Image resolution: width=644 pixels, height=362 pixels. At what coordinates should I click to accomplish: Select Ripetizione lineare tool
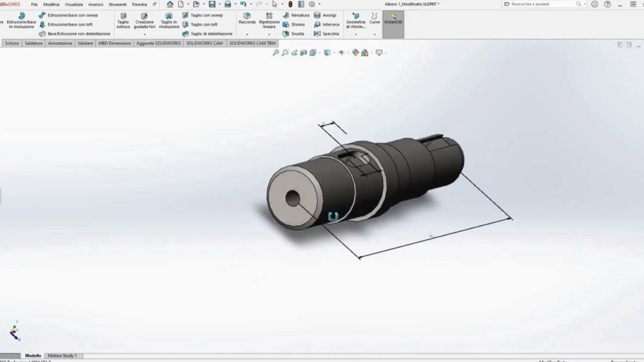coord(269,21)
